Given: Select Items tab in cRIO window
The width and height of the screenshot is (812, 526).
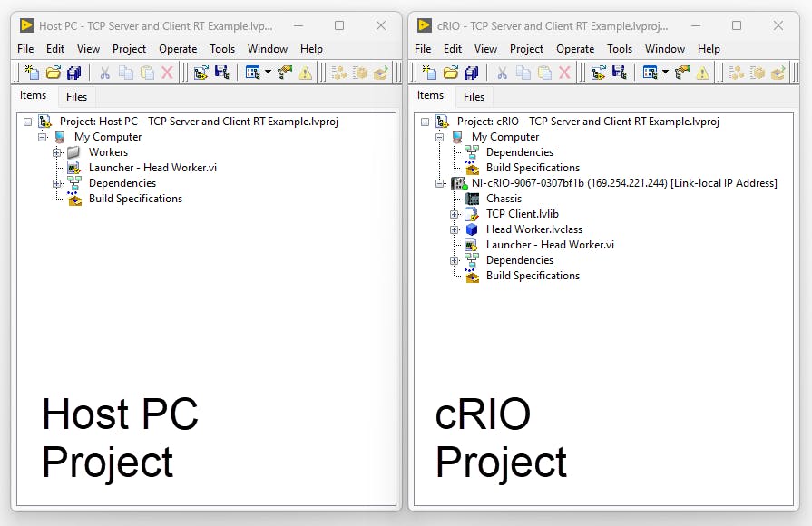Looking at the screenshot, I should pyautogui.click(x=430, y=95).
